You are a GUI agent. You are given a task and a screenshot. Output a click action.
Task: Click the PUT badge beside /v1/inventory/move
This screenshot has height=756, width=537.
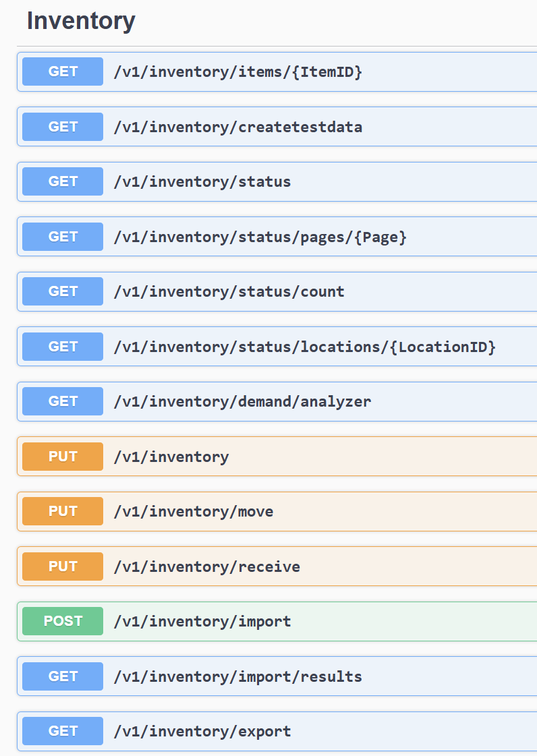tap(63, 511)
